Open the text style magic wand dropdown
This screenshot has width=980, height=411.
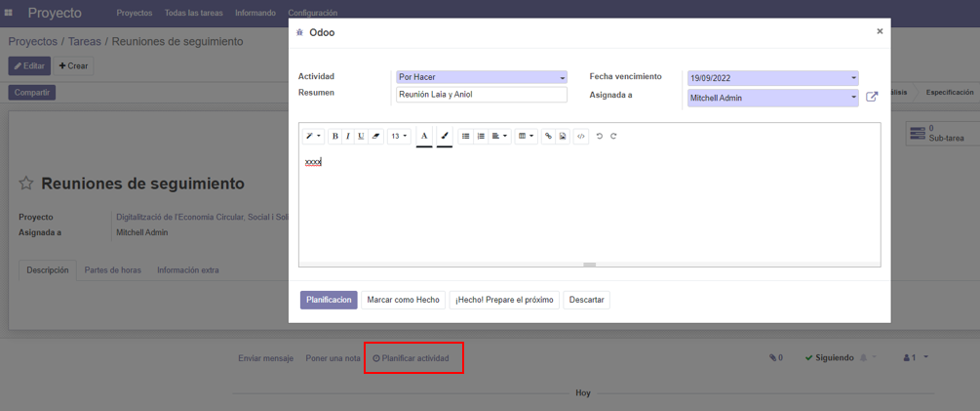tap(313, 136)
